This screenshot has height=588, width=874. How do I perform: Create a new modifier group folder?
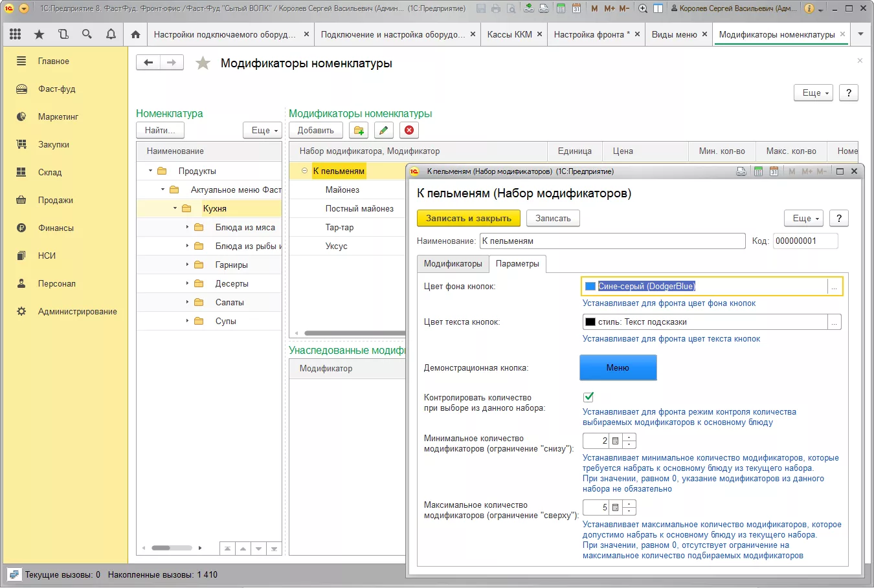[x=359, y=130]
